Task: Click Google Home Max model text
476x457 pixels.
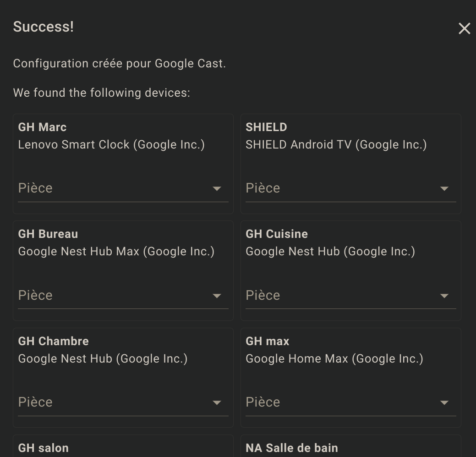Action: pyautogui.click(x=334, y=358)
